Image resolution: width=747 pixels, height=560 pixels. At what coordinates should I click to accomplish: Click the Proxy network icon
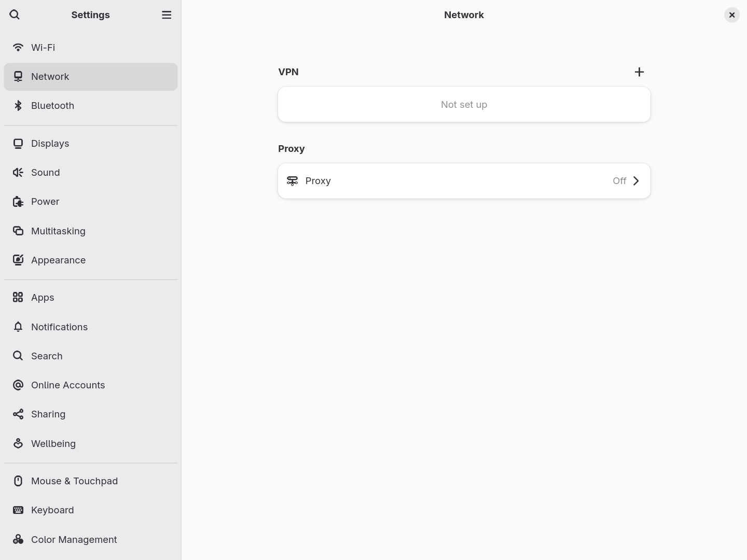point(292,180)
